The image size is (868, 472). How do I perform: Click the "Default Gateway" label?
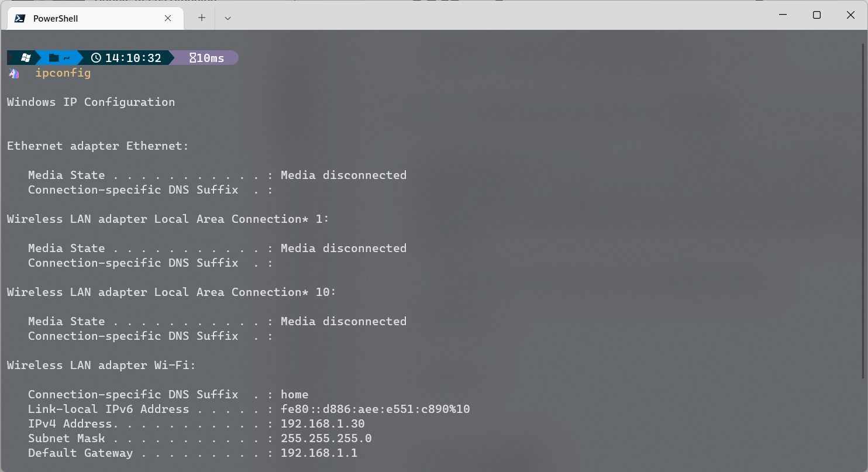[80, 453]
